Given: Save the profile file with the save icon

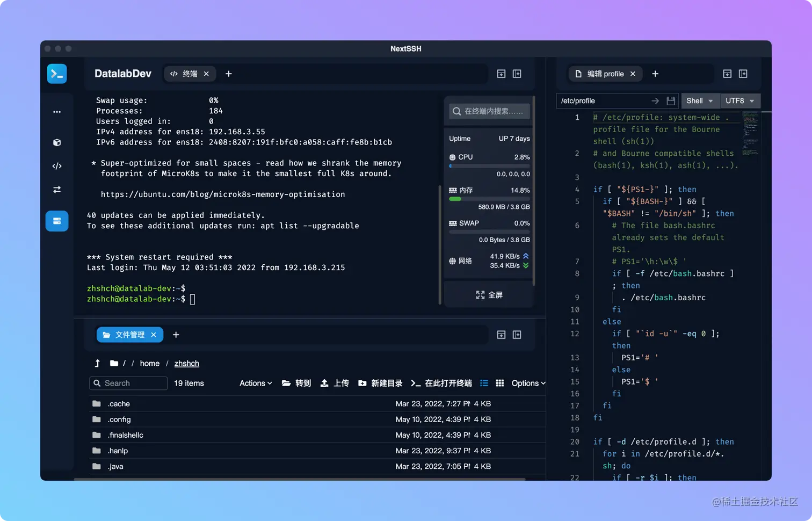Looking at the screenshot, I should point(671,100).
